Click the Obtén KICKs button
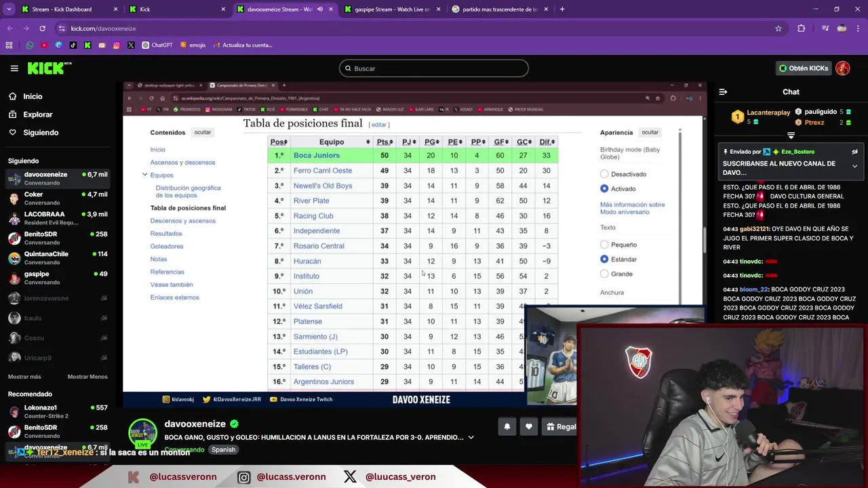 [804, 68]
